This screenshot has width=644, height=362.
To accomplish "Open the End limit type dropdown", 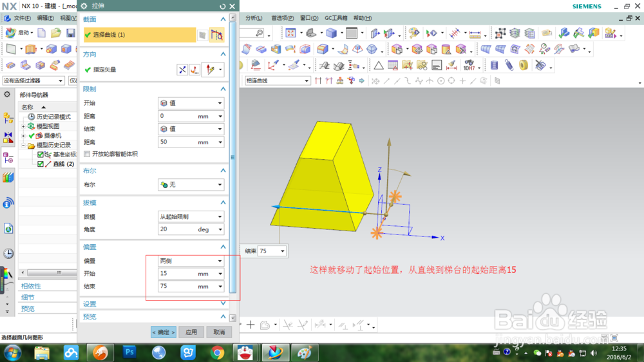I will click(x=191, y=129).
